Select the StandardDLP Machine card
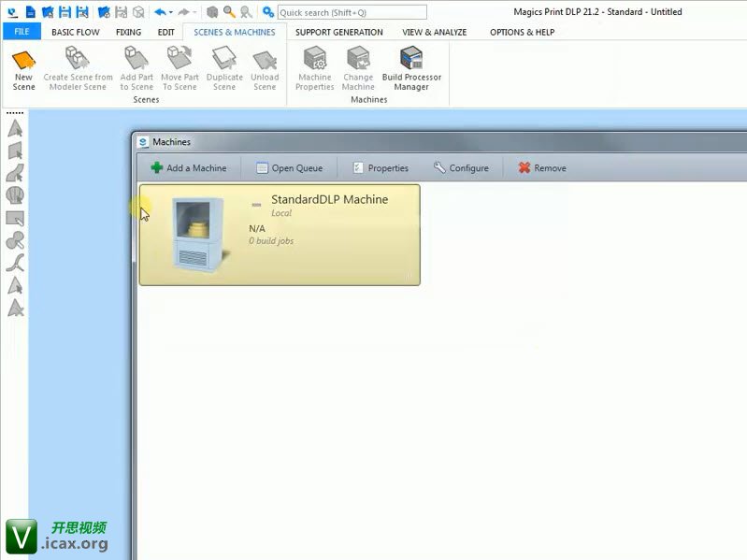 280,234
